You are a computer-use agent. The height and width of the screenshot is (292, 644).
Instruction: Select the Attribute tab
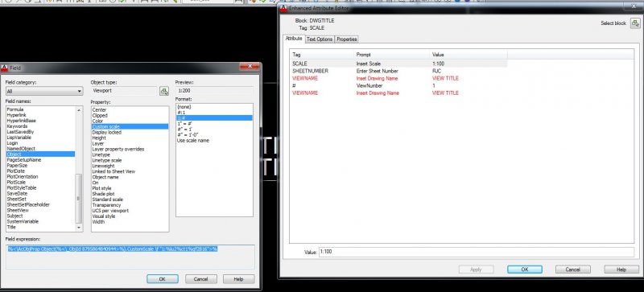294,39
